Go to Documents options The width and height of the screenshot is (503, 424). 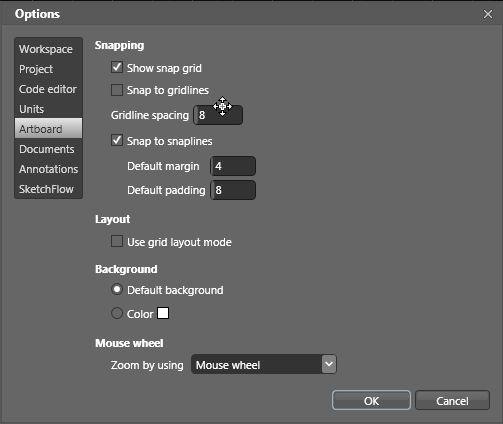tap(48, 149)
